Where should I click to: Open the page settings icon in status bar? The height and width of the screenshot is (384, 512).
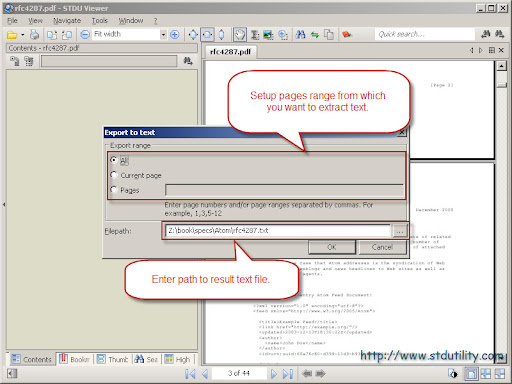pos(453,374)
